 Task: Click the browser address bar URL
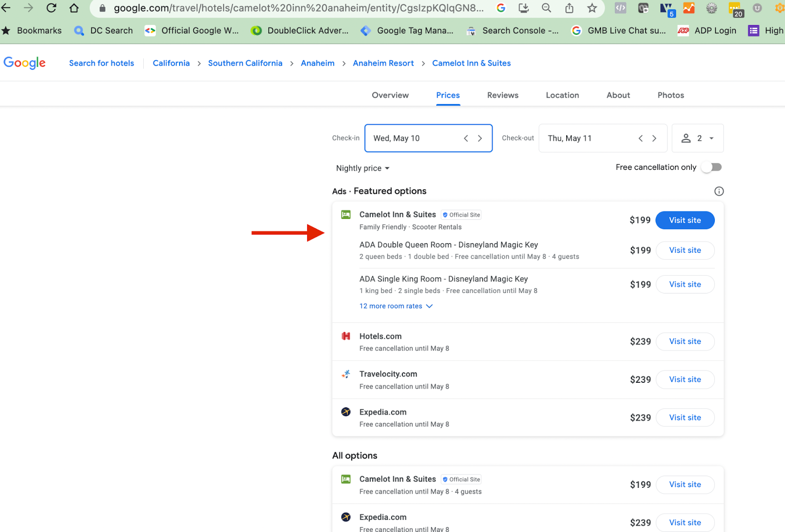click(x=298, y=8)
